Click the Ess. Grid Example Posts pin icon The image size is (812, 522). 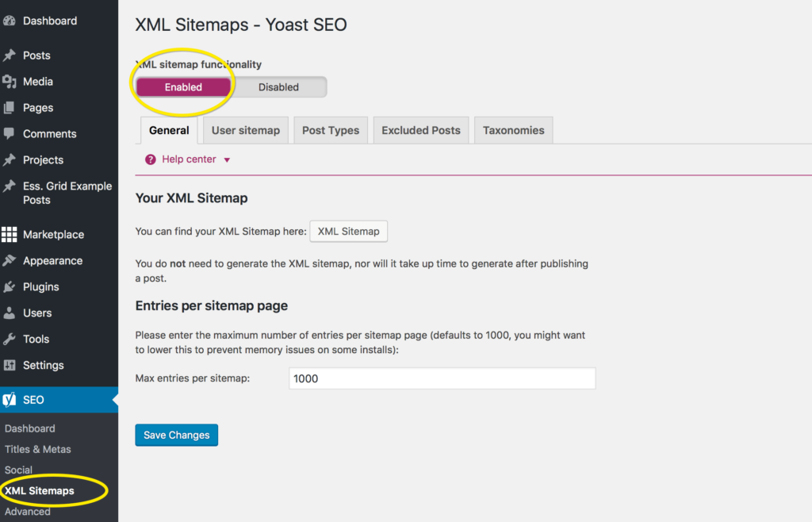pos(9,186)
